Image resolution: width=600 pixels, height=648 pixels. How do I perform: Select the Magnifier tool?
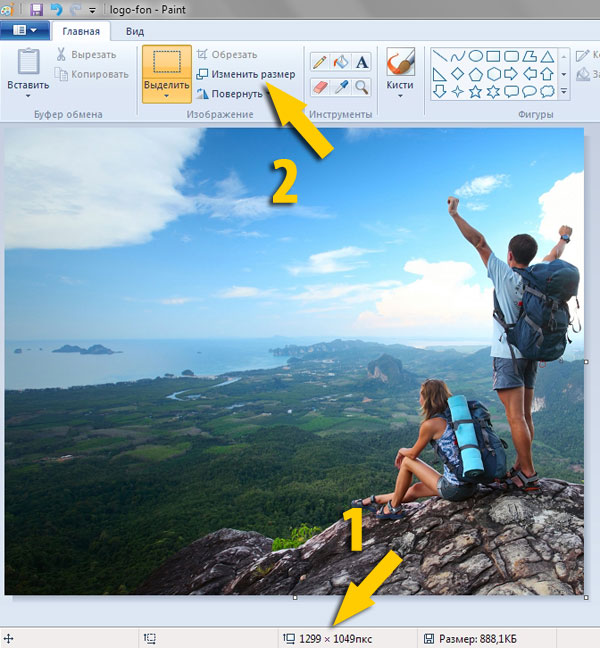coord(362,87)
